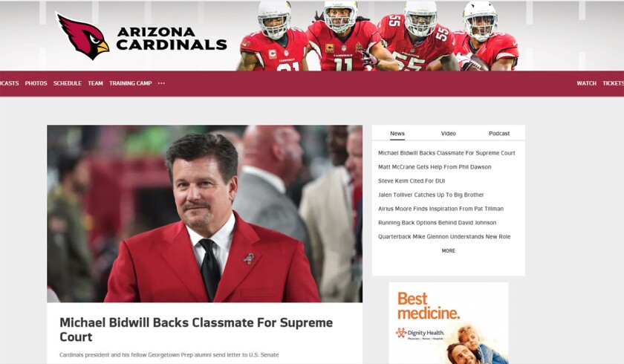Click the Arizona Cardinals bird logo
This screenshot has height=364, width=624.
(x=82, y=36)
